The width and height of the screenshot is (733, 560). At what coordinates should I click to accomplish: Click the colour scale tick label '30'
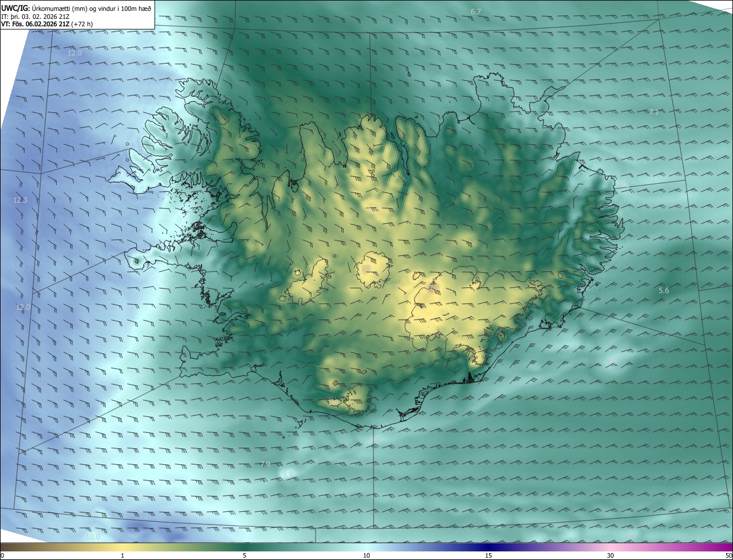click(x=610, y=556)
